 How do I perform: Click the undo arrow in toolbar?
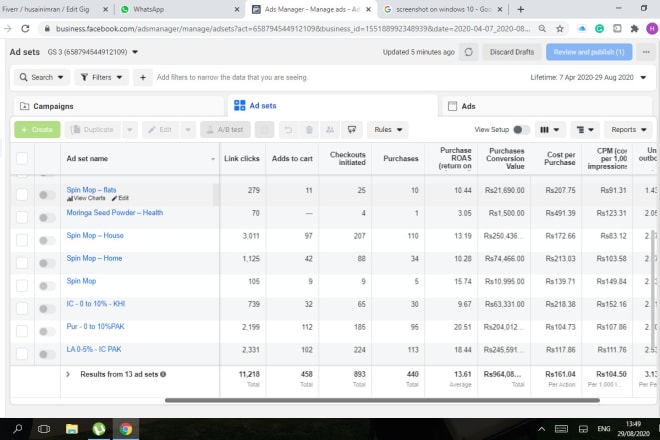point(288,130)
